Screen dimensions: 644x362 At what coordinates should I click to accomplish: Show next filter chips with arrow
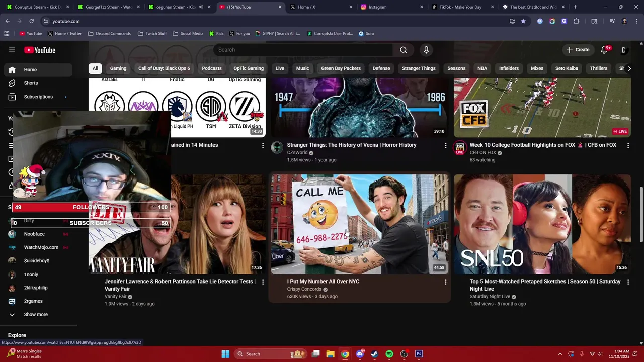point(629,68)
